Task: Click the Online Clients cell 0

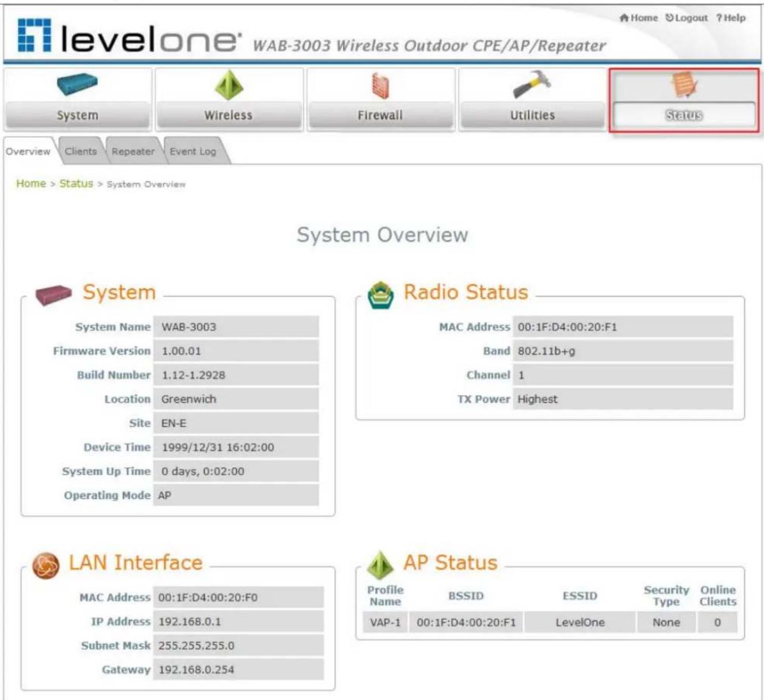Action: (x=717, y=622)
